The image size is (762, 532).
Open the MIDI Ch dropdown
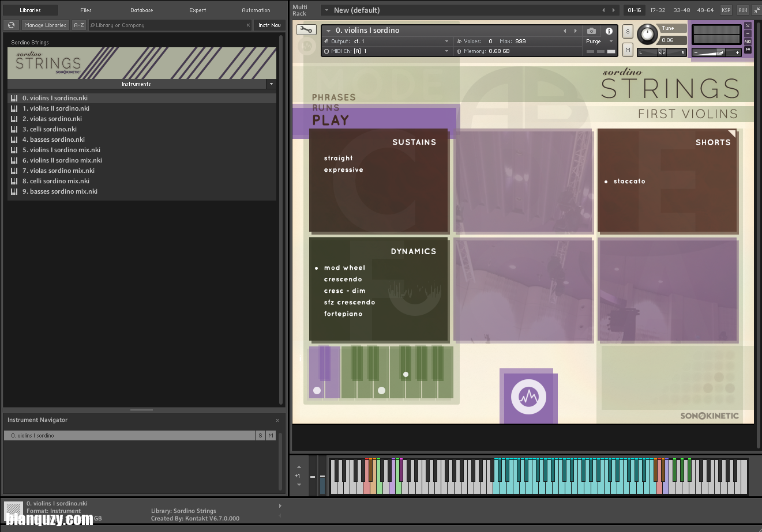coord(446,51)
